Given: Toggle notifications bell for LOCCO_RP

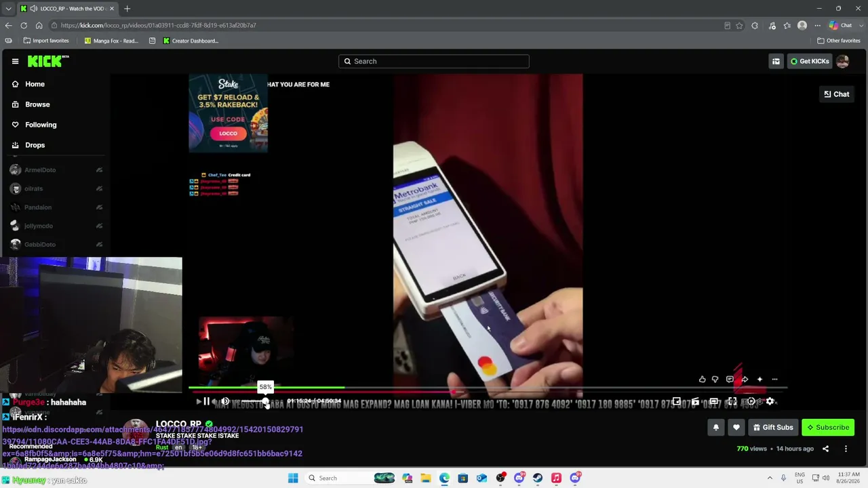Looking at the screenshot, I should 715,427.
